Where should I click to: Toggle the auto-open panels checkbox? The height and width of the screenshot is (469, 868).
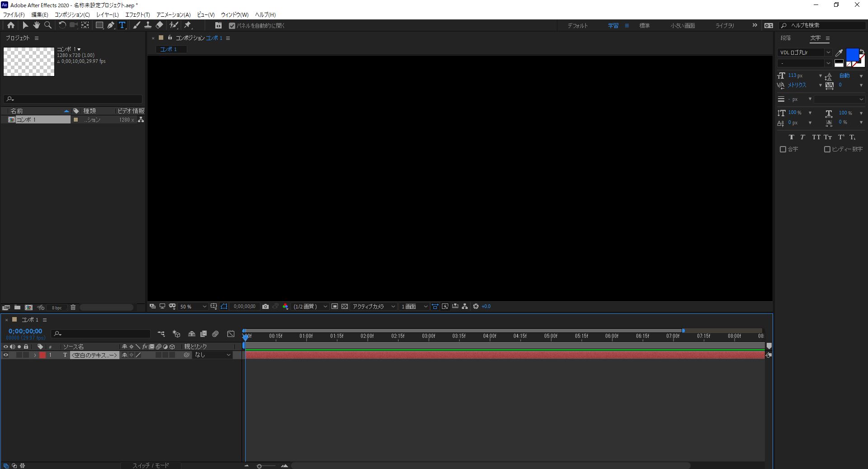point(232,26)
